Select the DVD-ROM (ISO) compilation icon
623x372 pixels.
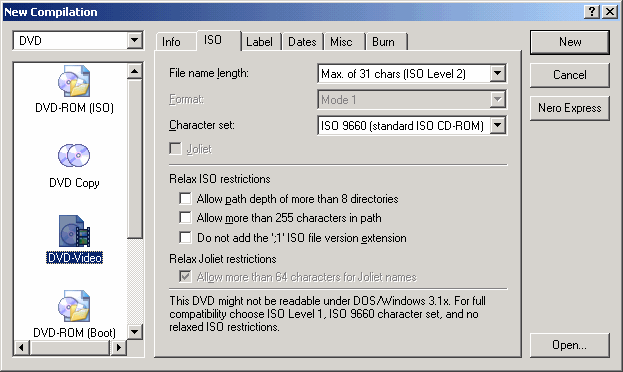74,82
